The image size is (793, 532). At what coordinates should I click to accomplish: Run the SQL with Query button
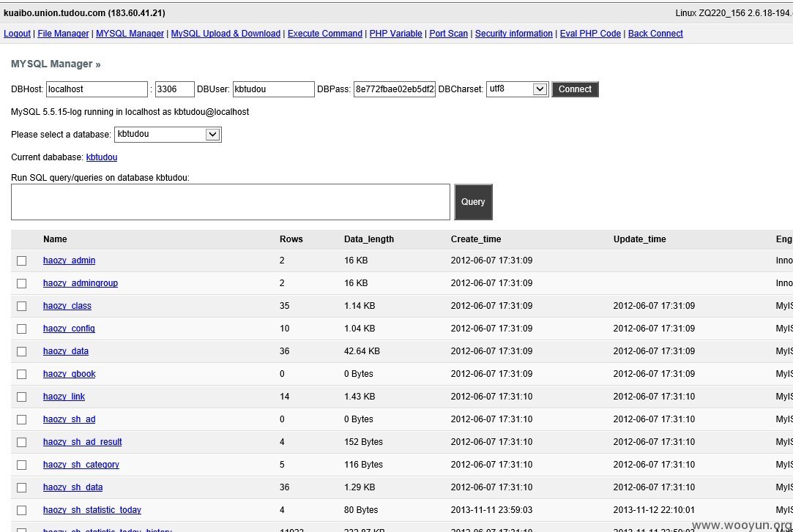(473, 201)
